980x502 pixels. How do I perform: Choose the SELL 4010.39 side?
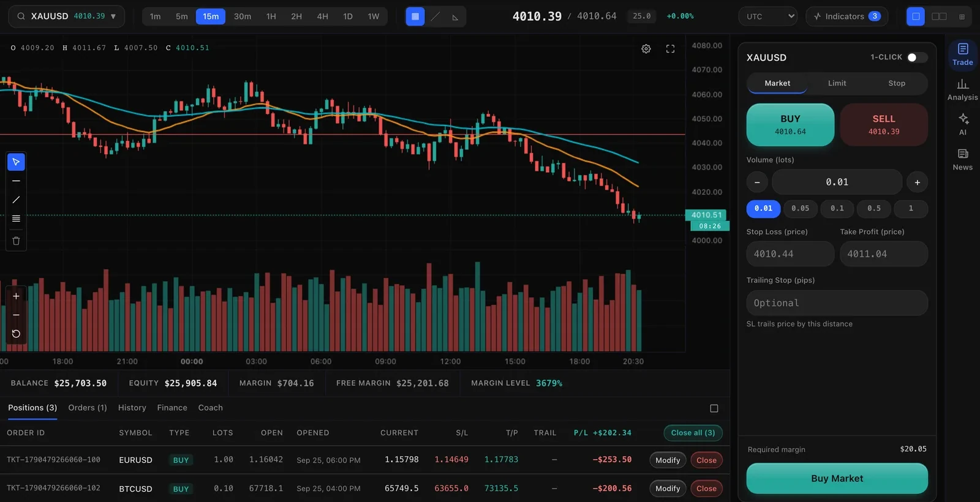884,125
